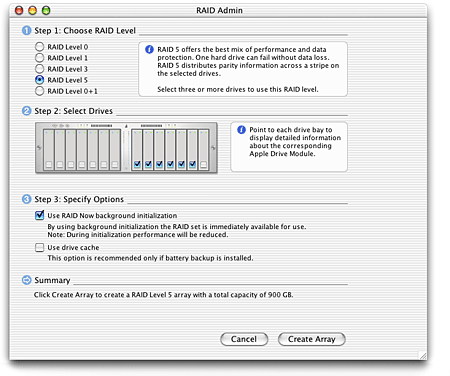Uncheck the first drive bay in right group
Screen dimensions: 450x376
[137, 164]
